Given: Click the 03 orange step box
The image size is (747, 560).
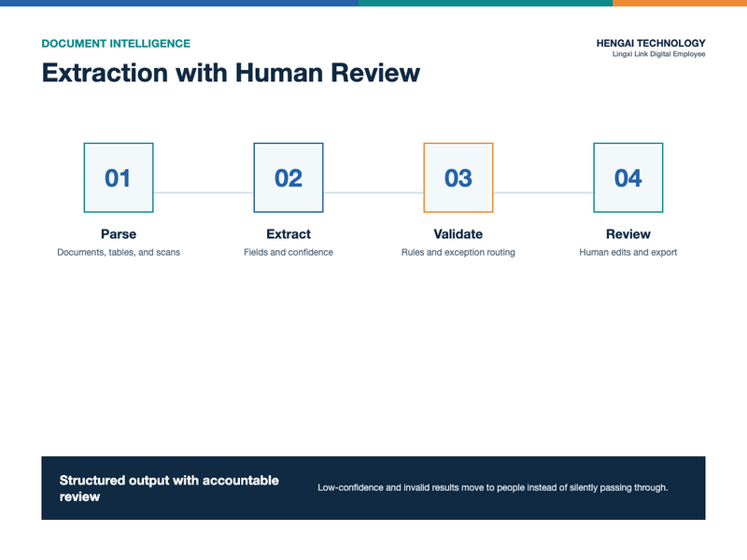Looking at the screenshot, I should 458,177.
